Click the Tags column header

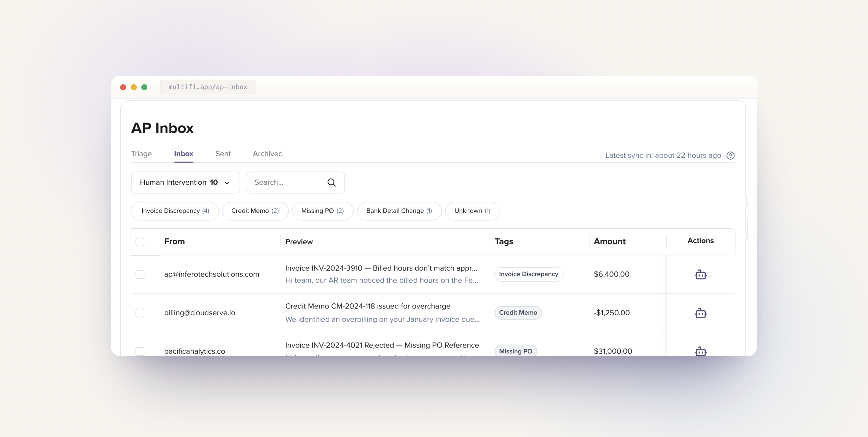[x=504, y=241]
